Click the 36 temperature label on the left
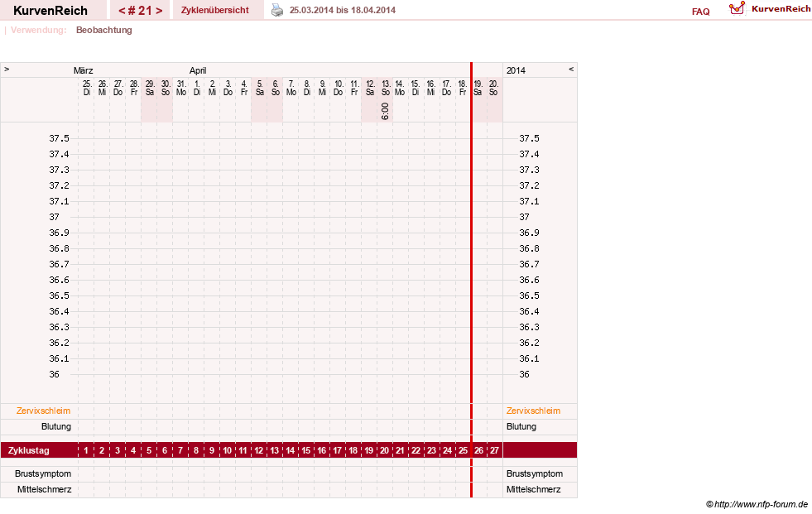This screenshot has width=812, height=514. click(x=55, y=374)
